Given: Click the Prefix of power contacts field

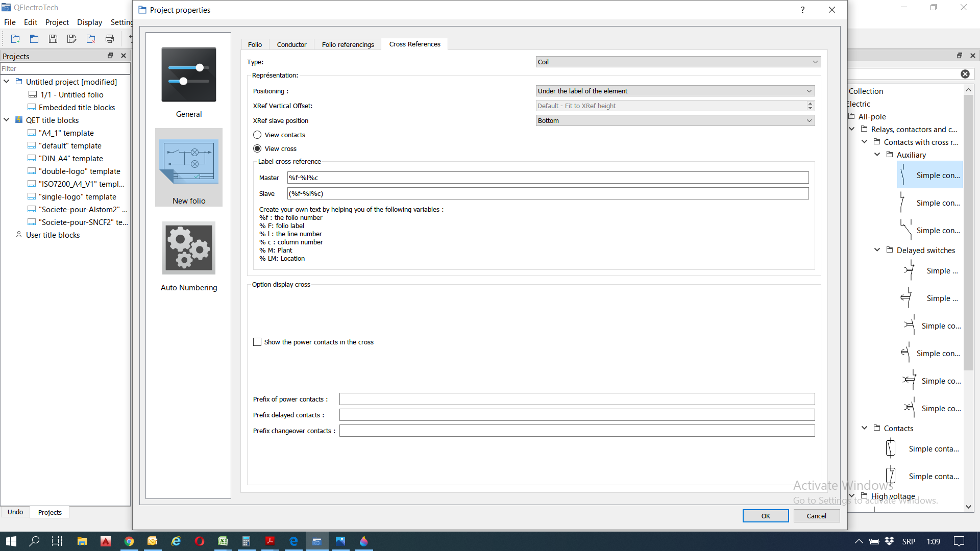Looking at the screenshot, I should 577,399.
